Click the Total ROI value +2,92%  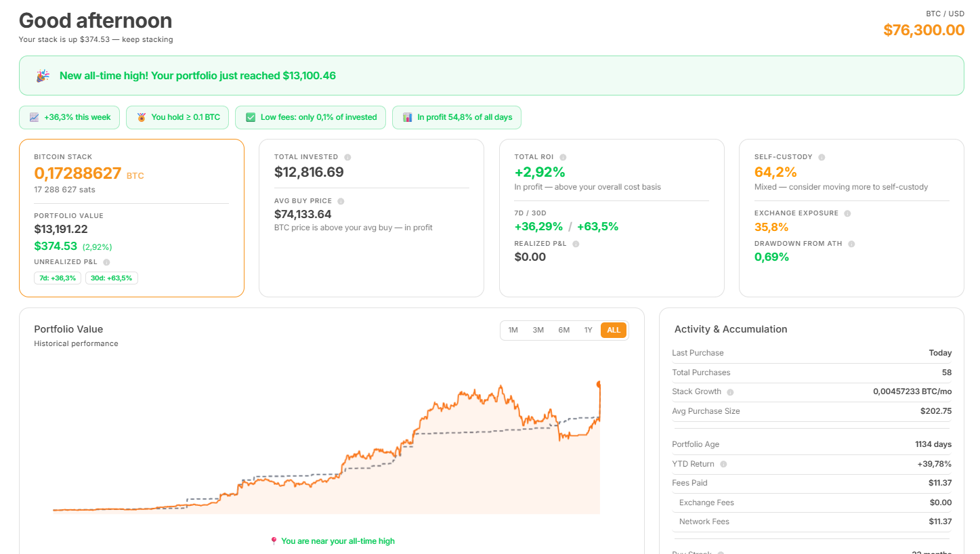tap(540, 172)
